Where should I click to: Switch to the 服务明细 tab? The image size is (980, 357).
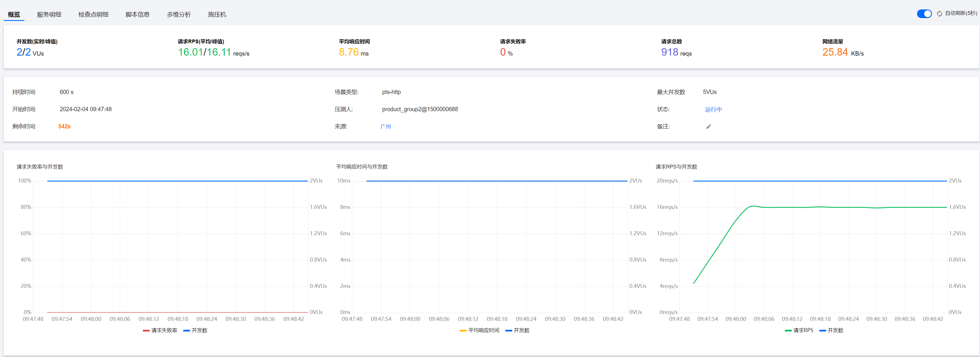point(49,14)
